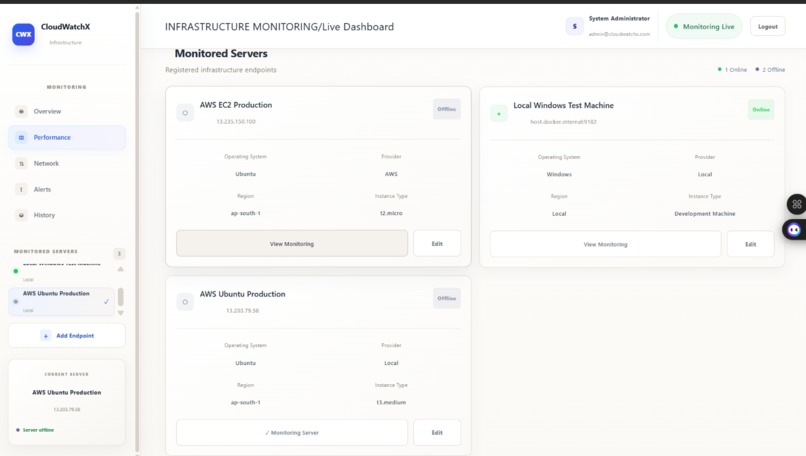Screen dimensions: 806x456
Task: Click the S avatar of System Administrator
Action: tap(575, 26)
